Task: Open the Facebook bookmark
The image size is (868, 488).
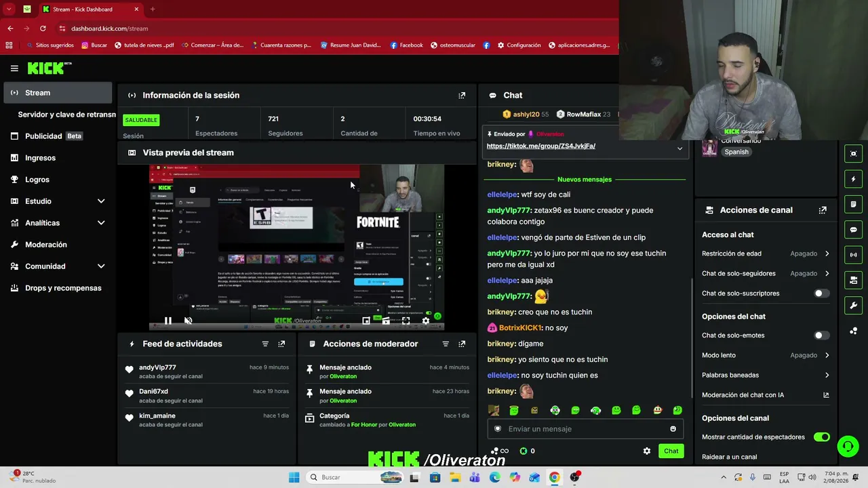Action: [407, 45]
